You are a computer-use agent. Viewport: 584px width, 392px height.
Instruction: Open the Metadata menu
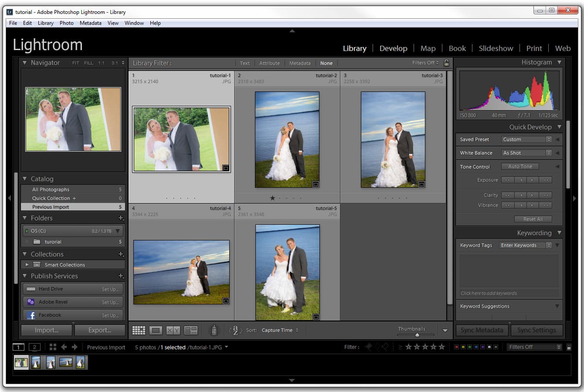[x=90, y=23]
